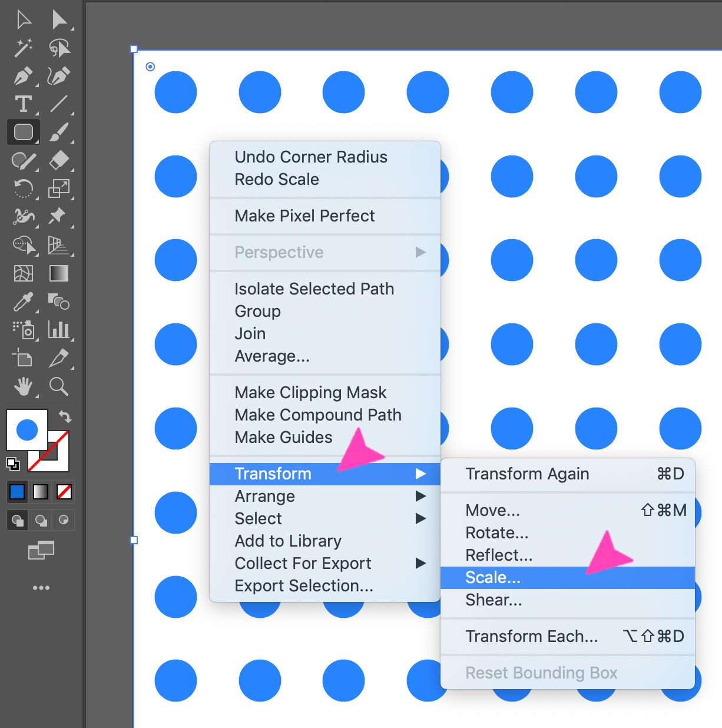This screenshot has height=728, width=722.
Task: Select the Eyedropper tool
Action: 24,302
